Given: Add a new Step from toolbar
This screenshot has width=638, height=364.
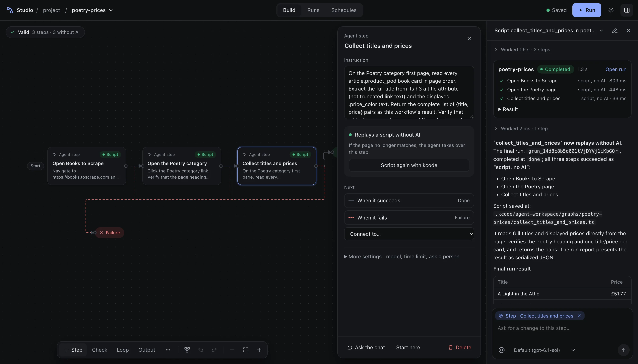Looking at the screenshot, I should click(73, 350).
